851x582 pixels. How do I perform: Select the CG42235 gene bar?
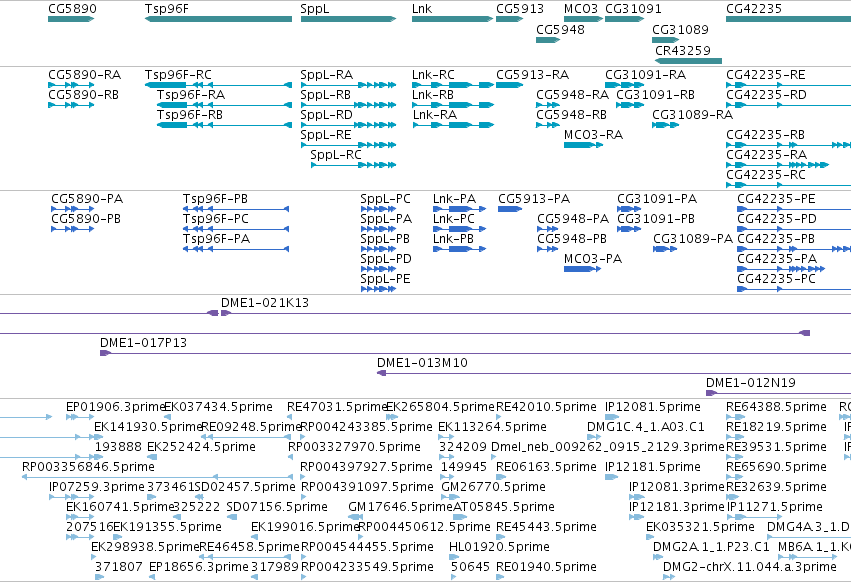[789, 19]
